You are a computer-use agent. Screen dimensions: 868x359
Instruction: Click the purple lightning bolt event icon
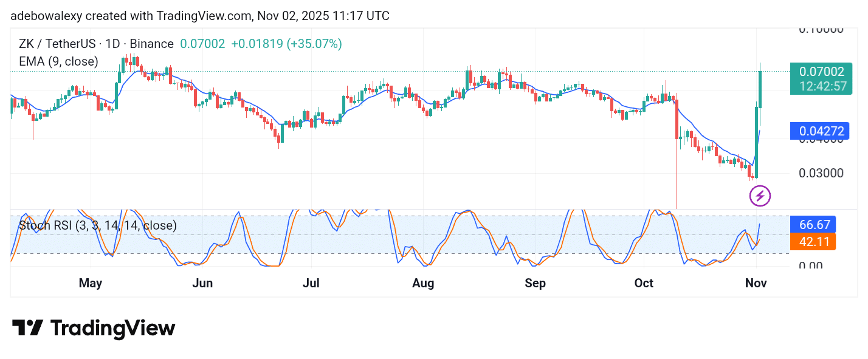pyautogui.click(x=760, y=196)
